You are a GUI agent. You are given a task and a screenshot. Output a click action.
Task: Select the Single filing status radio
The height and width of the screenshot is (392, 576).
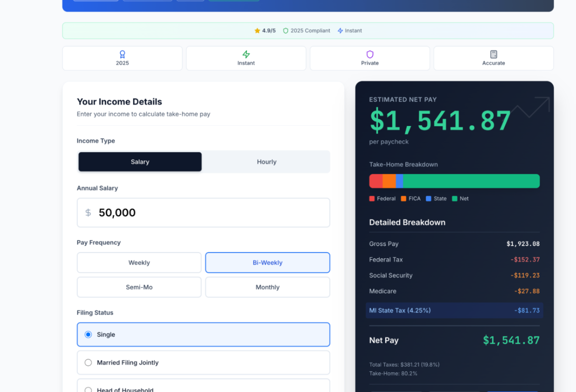pos(88,335)
